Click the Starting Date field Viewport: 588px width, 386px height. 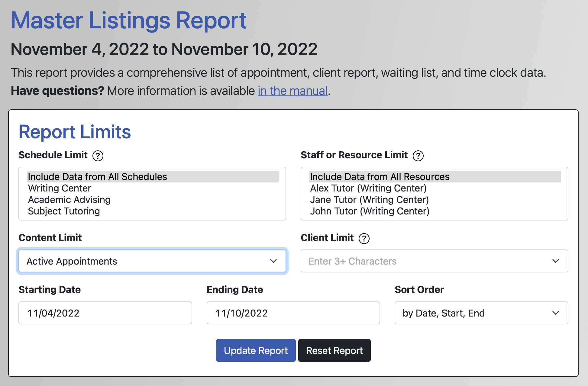105,313
